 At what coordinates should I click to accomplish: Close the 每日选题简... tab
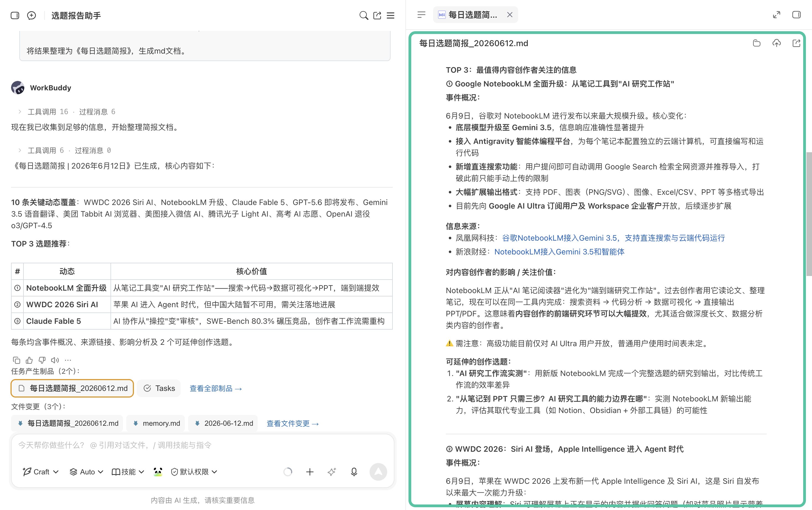click(510, 15)
